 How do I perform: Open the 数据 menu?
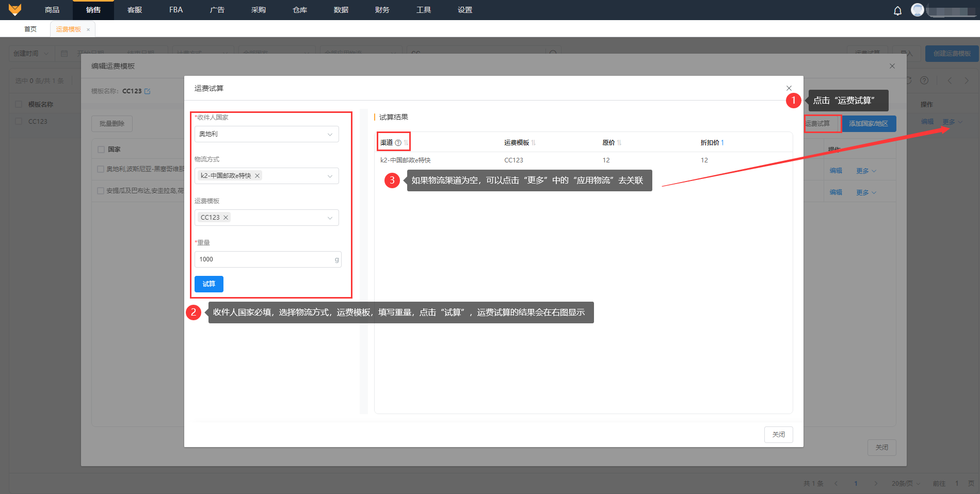point(341,10)
